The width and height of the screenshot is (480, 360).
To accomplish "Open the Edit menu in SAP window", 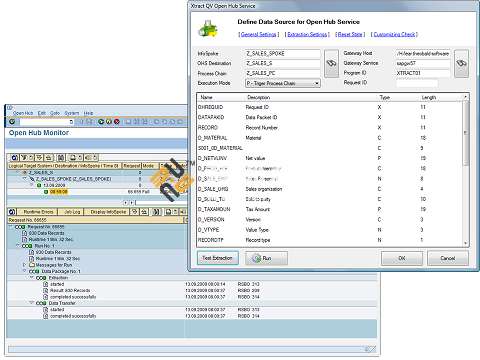I will tap(42, 113).
